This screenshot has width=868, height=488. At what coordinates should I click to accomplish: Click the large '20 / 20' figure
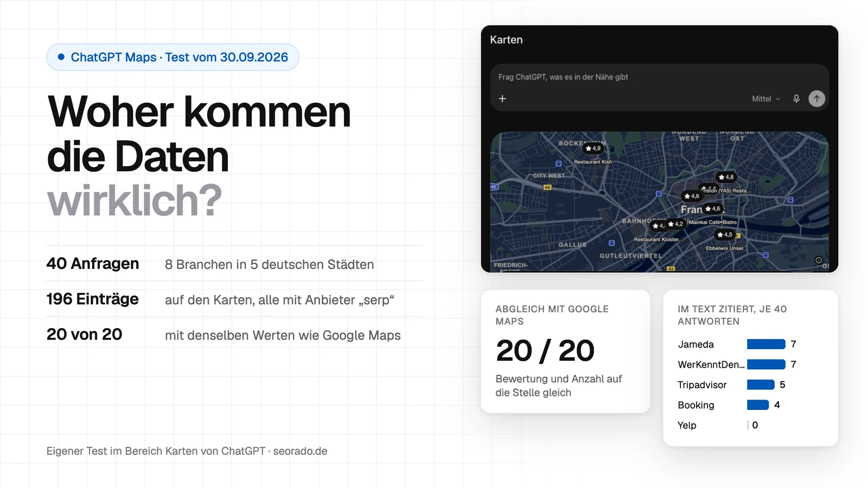coord(545,351)
